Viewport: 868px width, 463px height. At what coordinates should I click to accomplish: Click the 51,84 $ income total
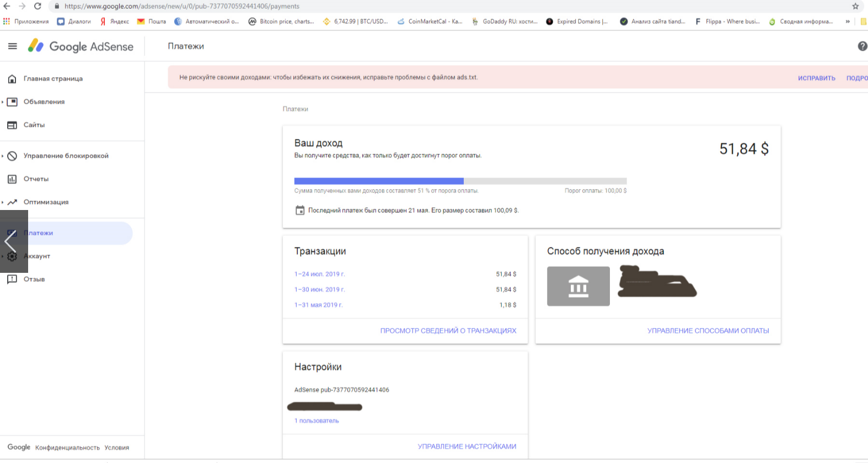pyautogui.click(x=744, y=149)
